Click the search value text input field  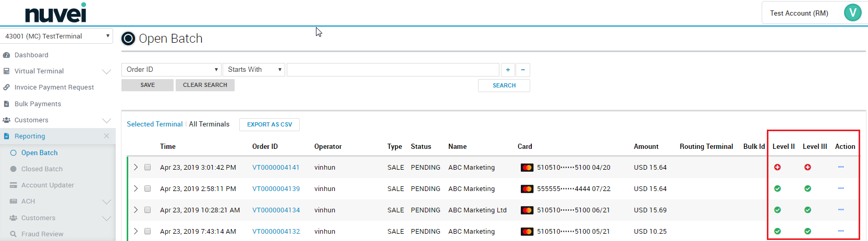click(x=393, y=70)
